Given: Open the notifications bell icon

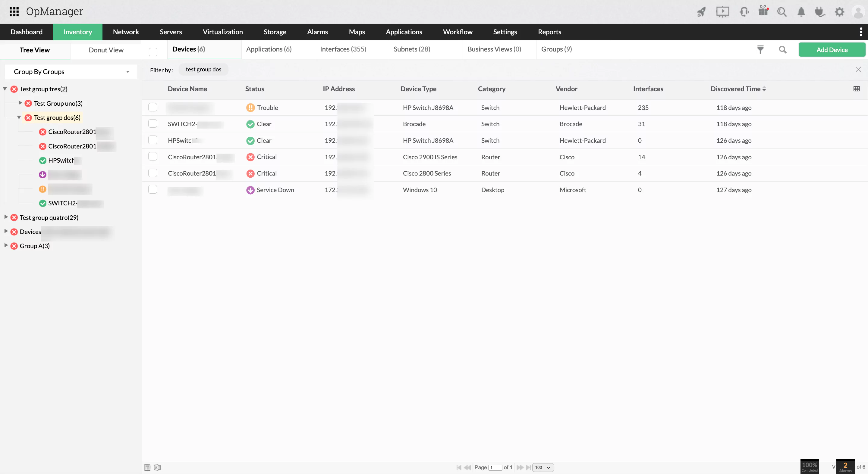Looking at the screenshot, I should click(801, 11).
